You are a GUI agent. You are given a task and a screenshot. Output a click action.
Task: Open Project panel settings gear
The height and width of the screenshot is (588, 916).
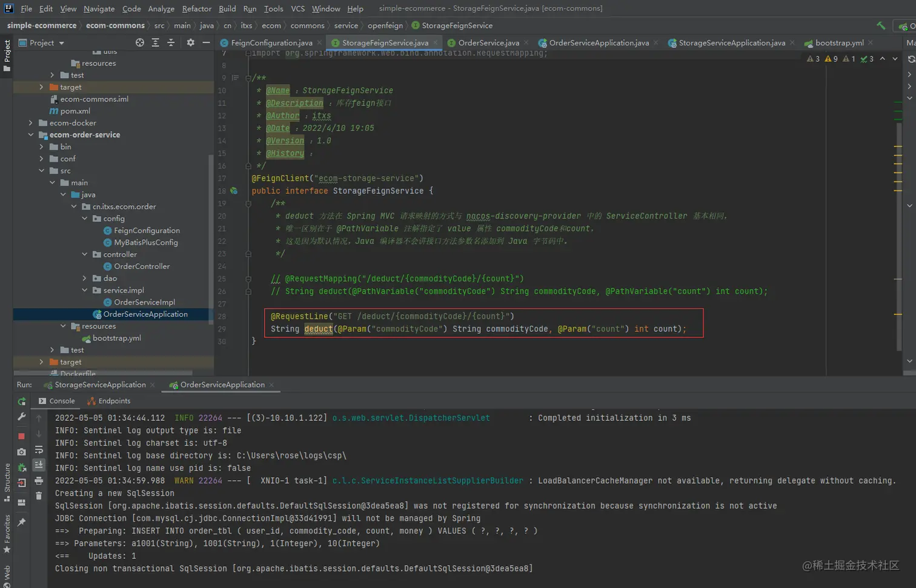click(x=191, y=42)
